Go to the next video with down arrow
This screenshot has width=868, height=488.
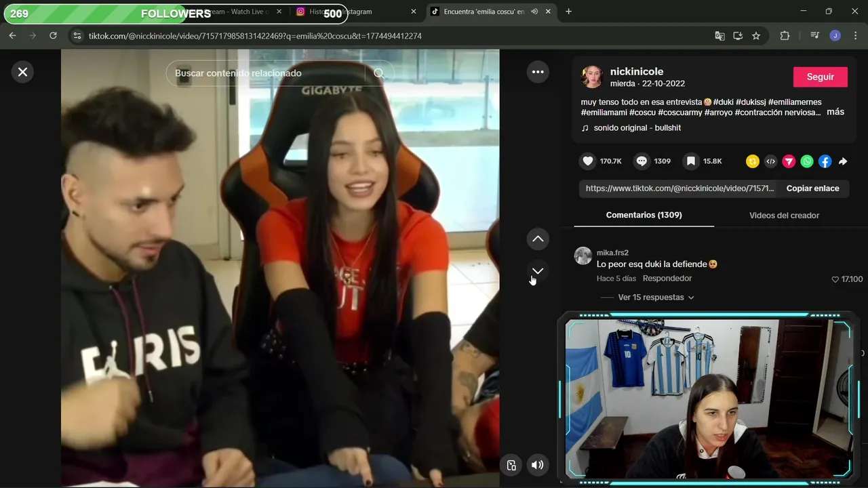click(x=538, y=270)
